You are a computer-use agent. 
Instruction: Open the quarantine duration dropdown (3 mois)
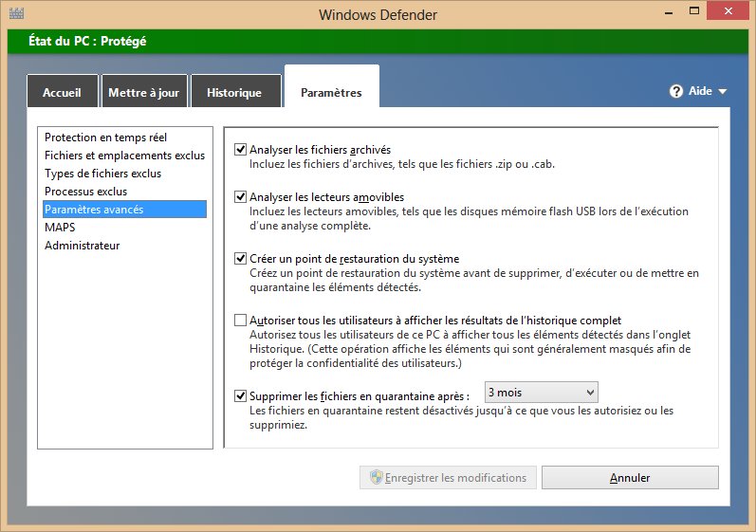[x=541, y=392]
